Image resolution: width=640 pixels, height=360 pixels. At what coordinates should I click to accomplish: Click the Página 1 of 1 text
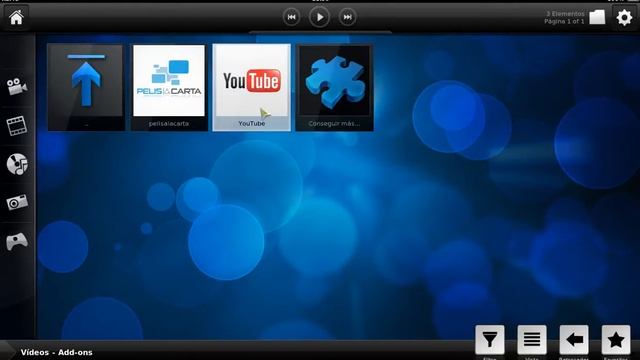(564, 21)
